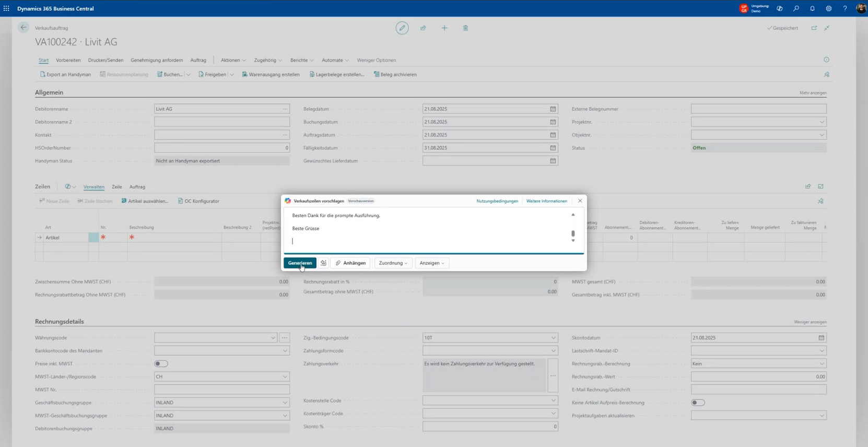Expand the Anzeigen dropdown
This screenshot has height=447, width=868.
432,263
